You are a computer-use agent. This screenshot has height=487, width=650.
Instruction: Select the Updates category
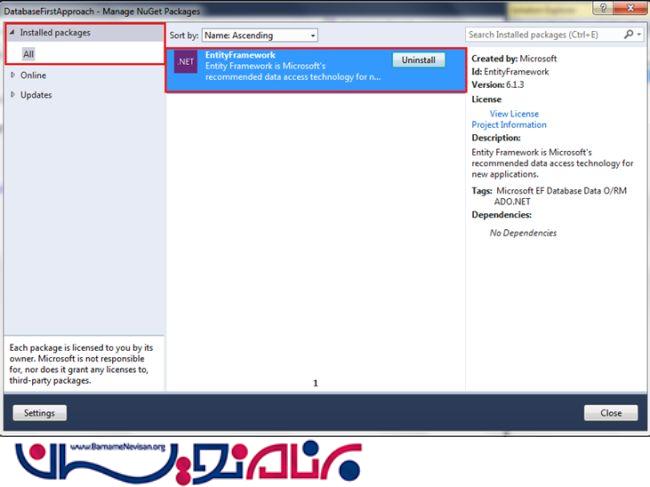36,94
